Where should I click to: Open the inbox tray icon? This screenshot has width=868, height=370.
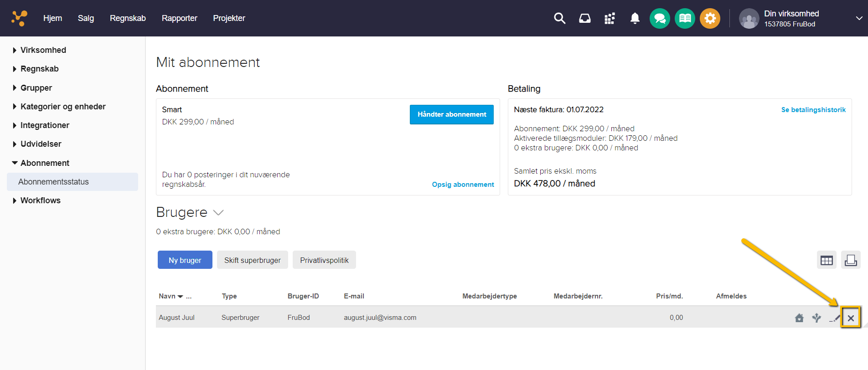click(x=584, y=18)
